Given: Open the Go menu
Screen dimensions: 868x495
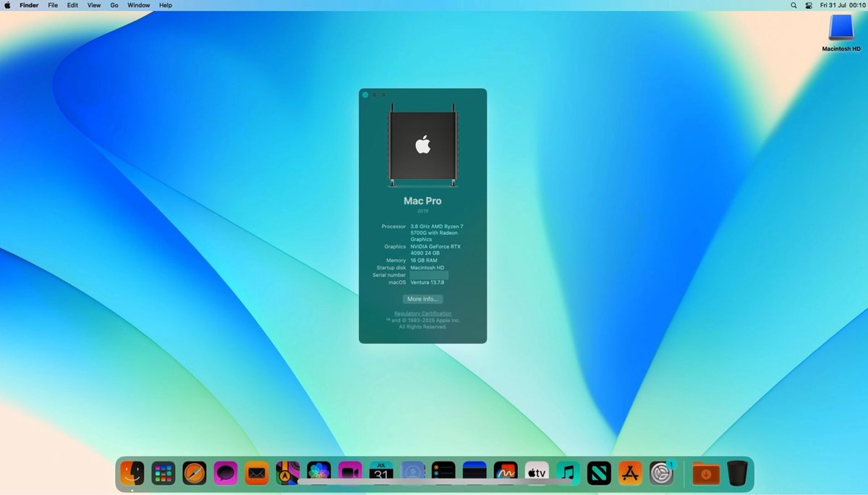Looking at the screenshot, I should click(x=114, y=5).
